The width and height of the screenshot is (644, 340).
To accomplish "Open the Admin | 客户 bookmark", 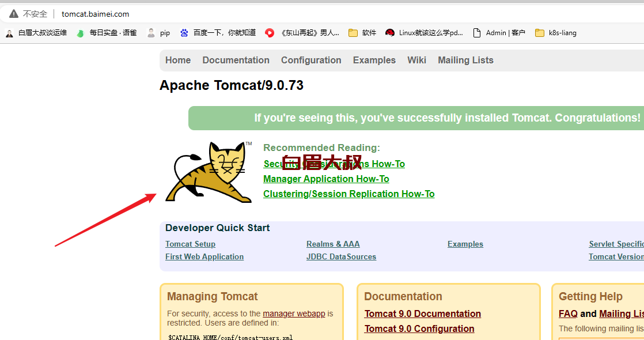I will point(499,33).
